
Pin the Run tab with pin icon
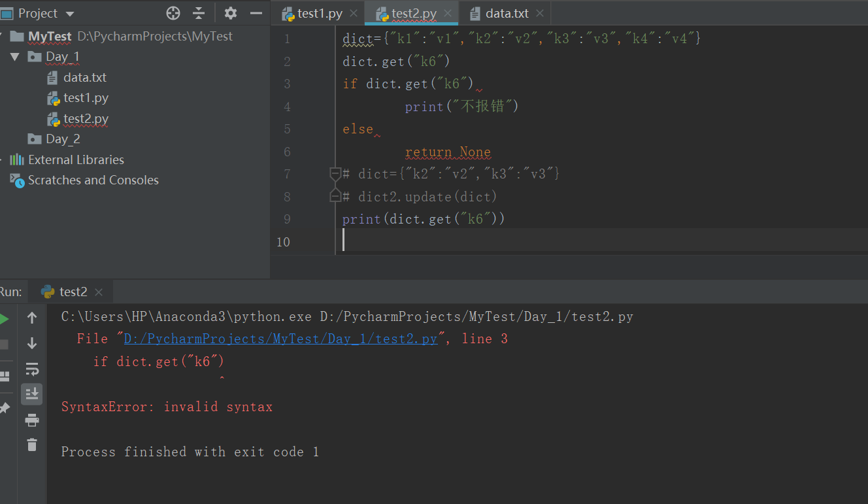tap(4, 408)
